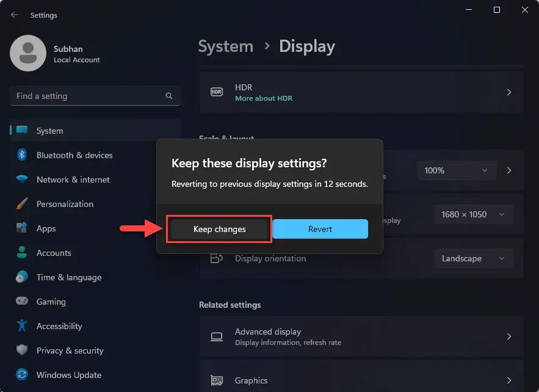Click the Network wifi icon in sidebar
Image resolution: width=539 pixels, height=392 pixels.
22,179
